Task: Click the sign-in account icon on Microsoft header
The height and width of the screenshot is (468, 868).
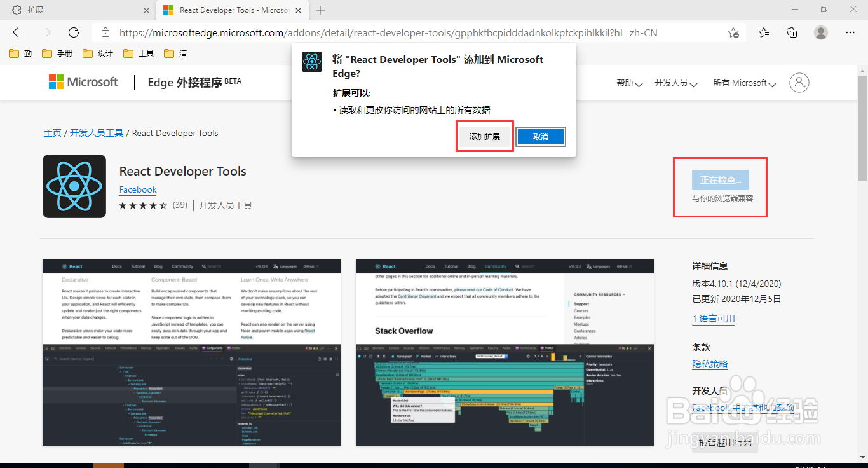Action: [799, 83]
